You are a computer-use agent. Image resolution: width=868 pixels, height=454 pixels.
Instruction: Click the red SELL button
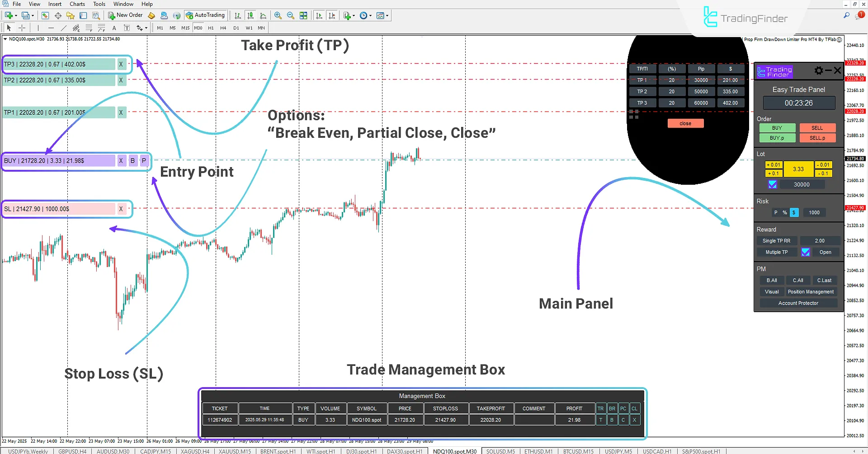tap(817, 128)
